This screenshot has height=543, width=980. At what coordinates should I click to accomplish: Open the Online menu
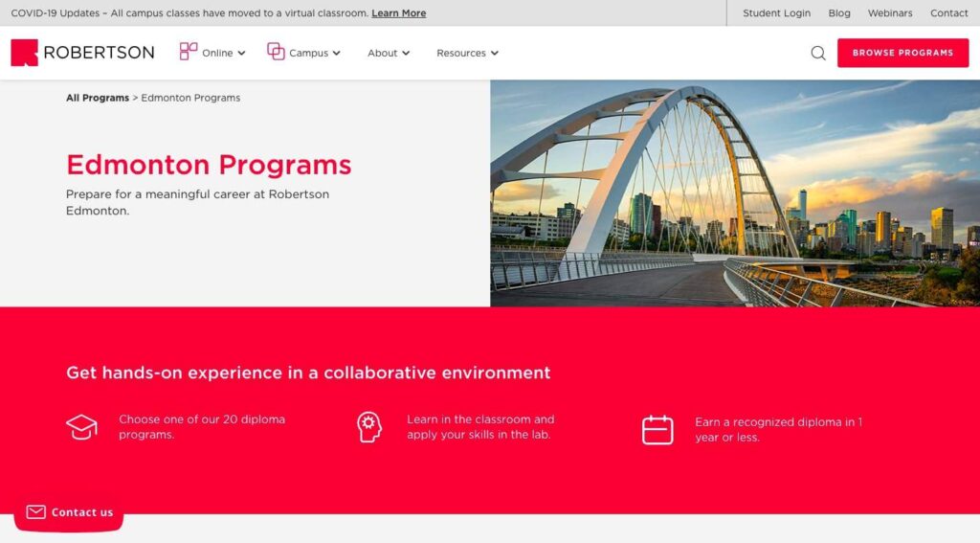click(x=212, y=53)
